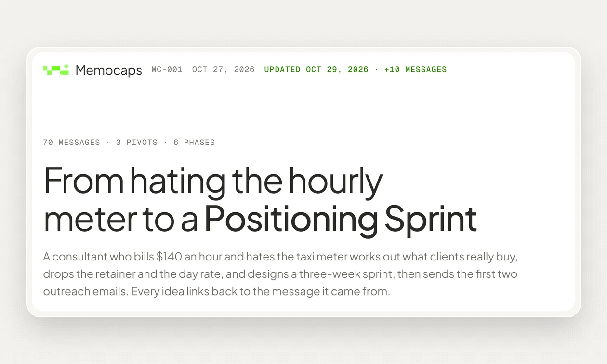This screenshot has height=364, width=607.
Task: Select the 70 MESSAGES stat
Action: click(71, 143)
